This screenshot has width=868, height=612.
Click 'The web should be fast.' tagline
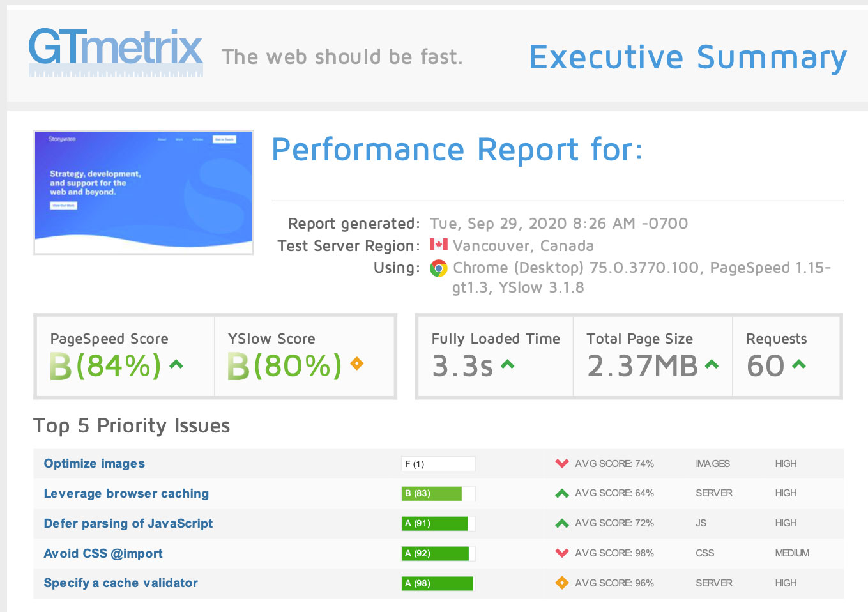click(342, 57)
